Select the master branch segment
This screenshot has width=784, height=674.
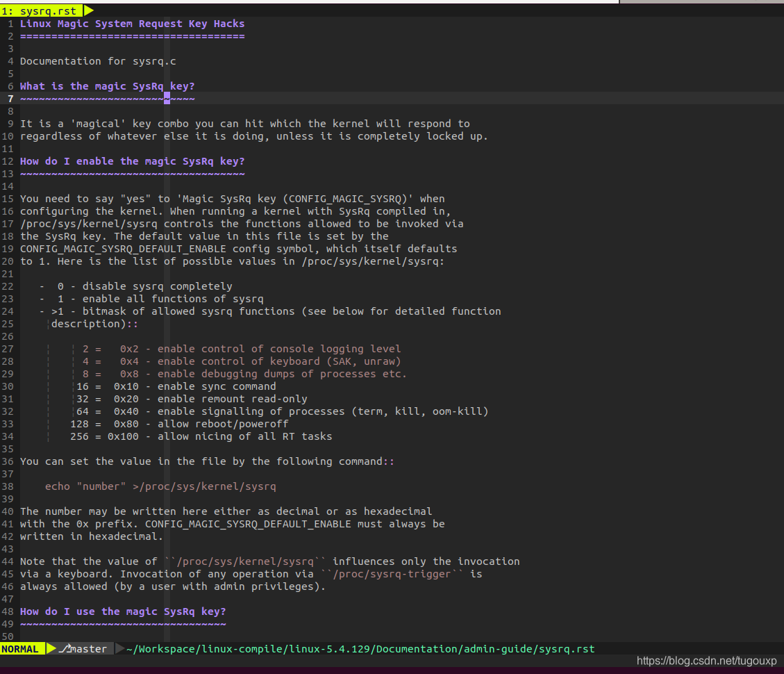click(x=89, y=648)
